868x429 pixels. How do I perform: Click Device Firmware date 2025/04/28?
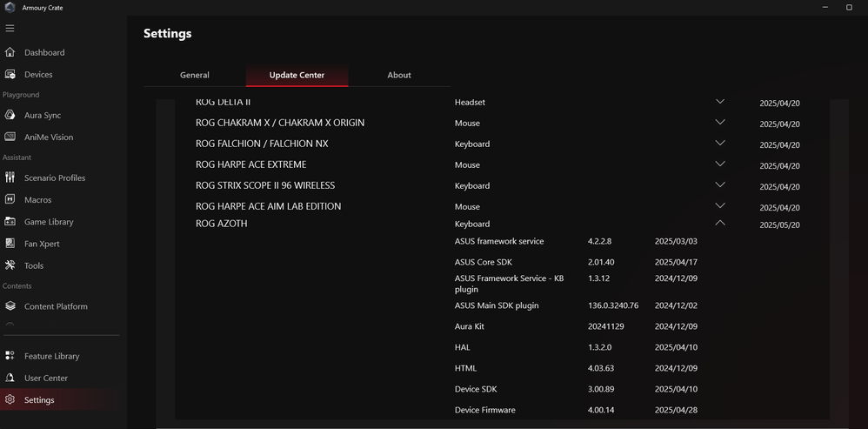(x=676, y=410)
